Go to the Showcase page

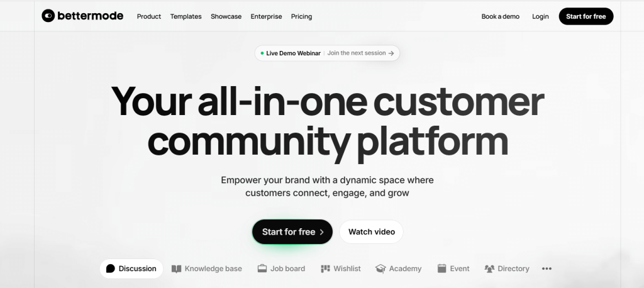click(x=226, y=16)
